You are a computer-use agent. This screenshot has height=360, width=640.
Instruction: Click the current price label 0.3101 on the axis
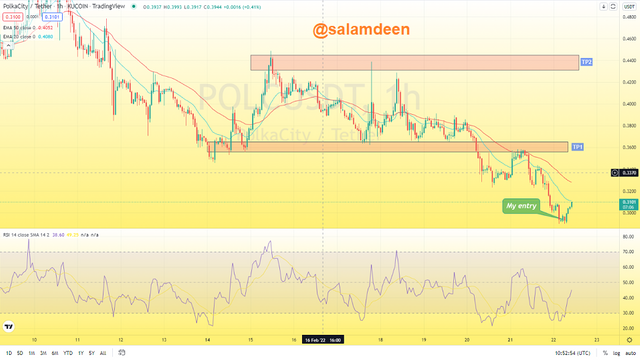click(x=629, y=204)
